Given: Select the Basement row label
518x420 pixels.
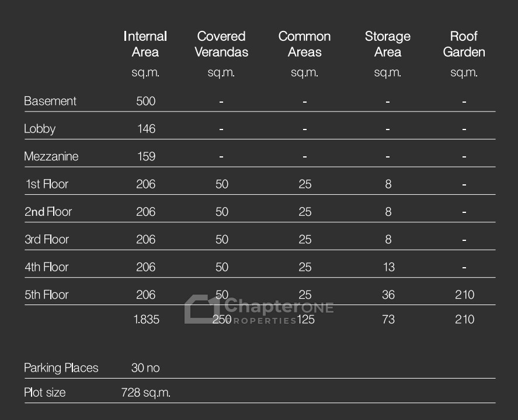Looking at the screenshot, I should [x=50, y=101].
